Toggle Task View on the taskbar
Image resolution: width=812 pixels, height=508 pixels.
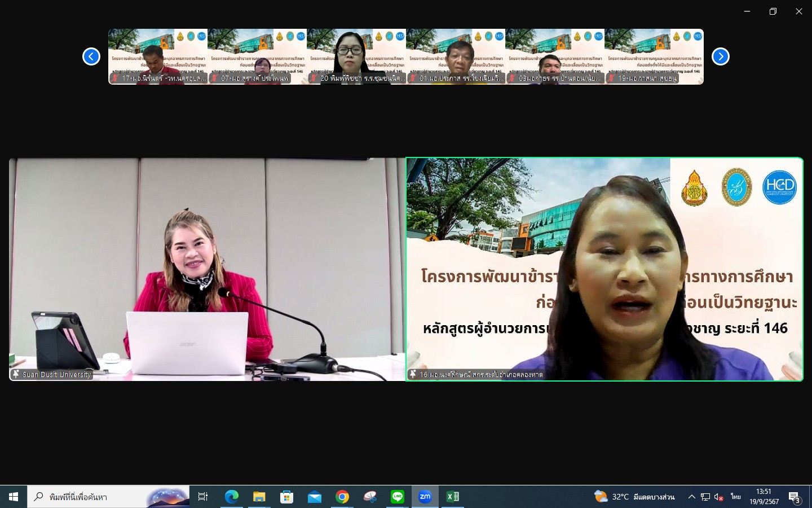203,497
